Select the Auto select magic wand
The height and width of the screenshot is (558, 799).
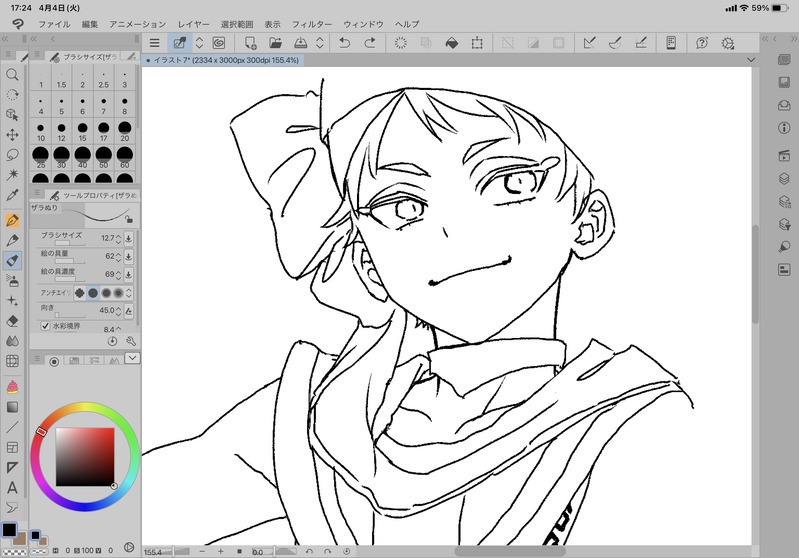(12, 174)
